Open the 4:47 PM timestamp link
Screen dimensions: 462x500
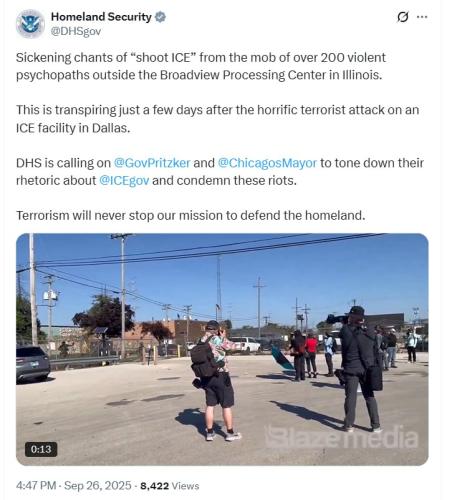tap(36, 485)
